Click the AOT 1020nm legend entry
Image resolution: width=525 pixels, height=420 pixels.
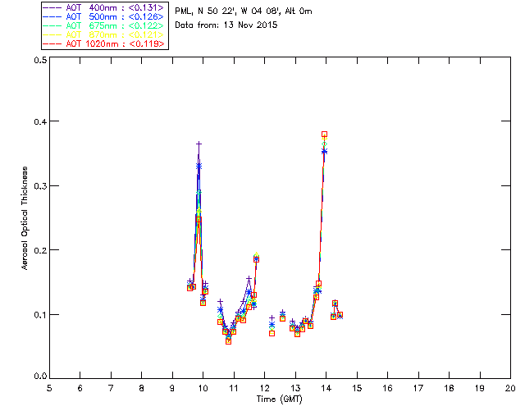point(104,43)
